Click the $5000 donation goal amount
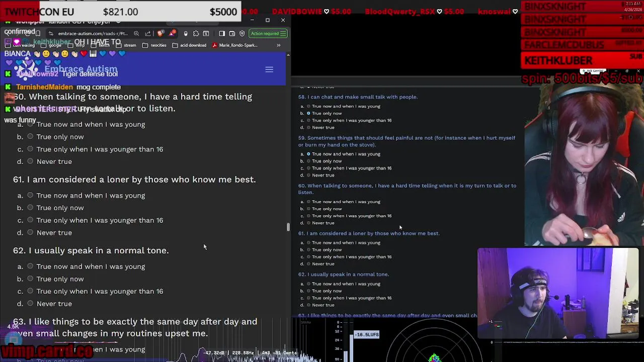This screenshot has height=362, width=644. pos(223,12)
